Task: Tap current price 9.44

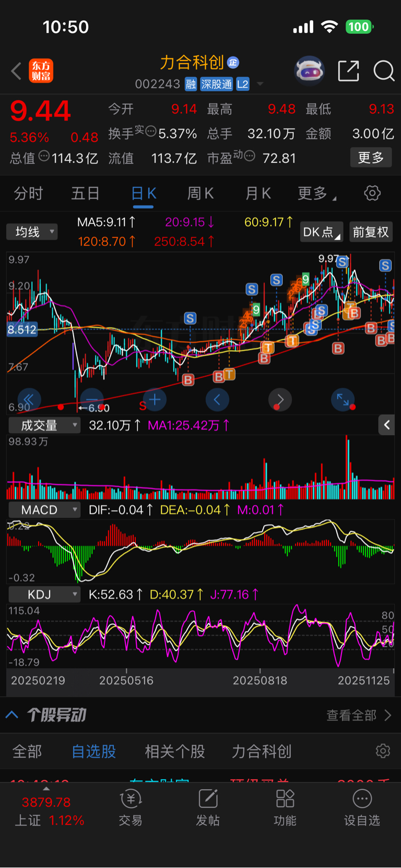Action: (x=40, y=111)
